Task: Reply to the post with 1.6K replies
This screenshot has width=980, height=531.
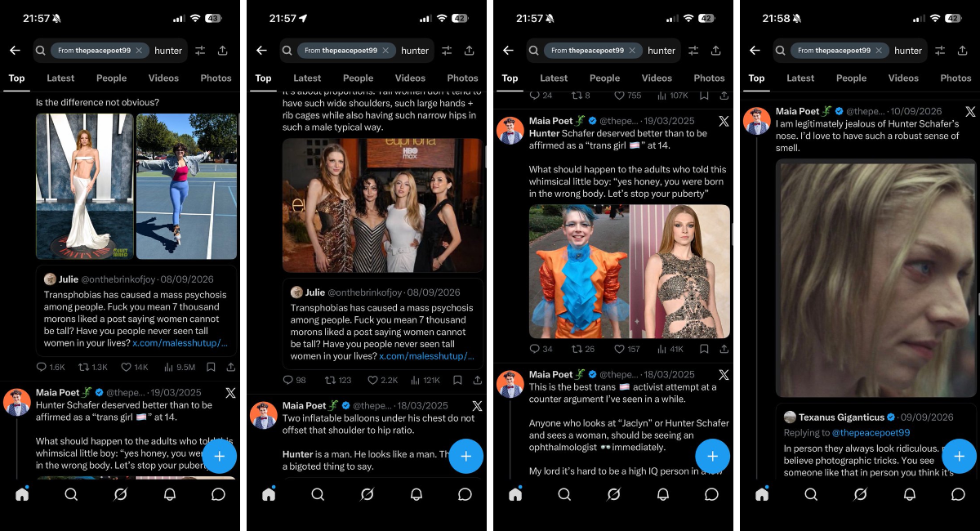Action: click(51, 368)
